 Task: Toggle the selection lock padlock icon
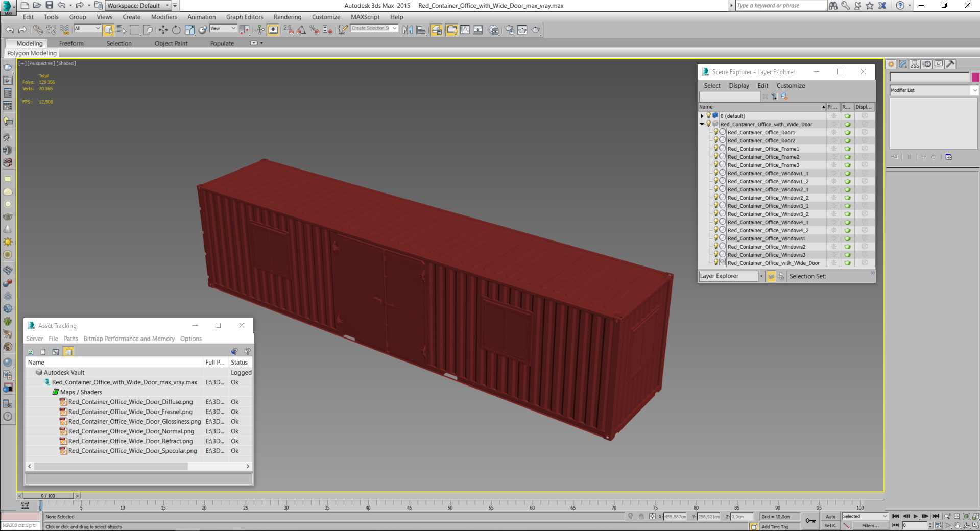(x=641, y=517)
